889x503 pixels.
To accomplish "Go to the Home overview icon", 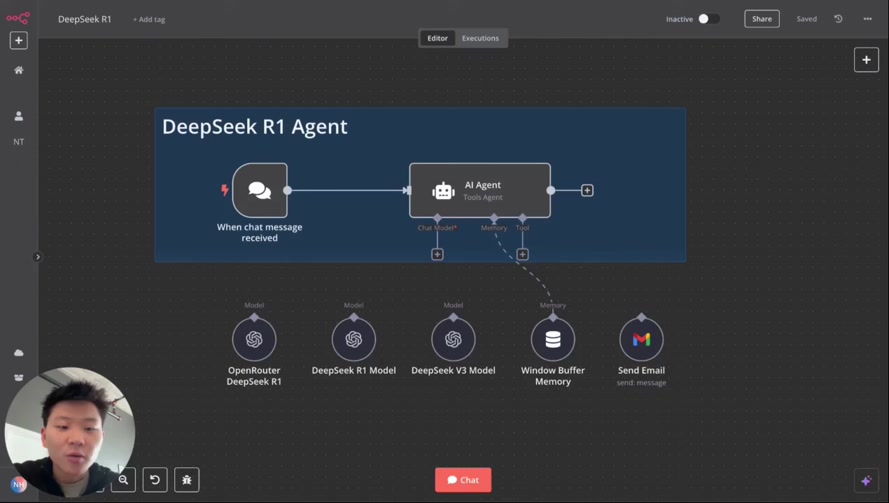I will pos(19,70).
